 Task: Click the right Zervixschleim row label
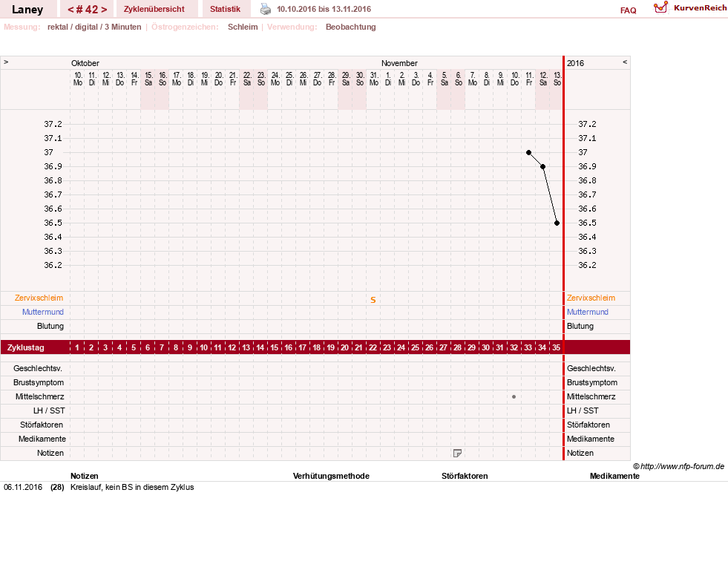coord(591,298)
